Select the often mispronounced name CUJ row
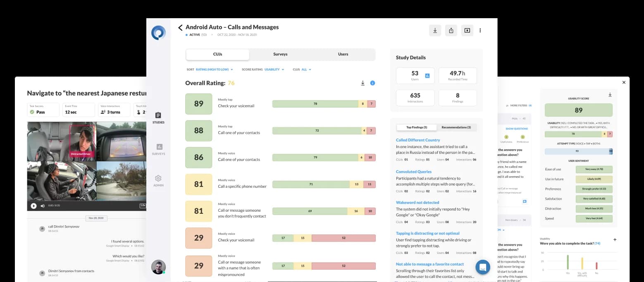Image resolution: width=644 pixels, height=282 pixels. click(x=280, y=265)
